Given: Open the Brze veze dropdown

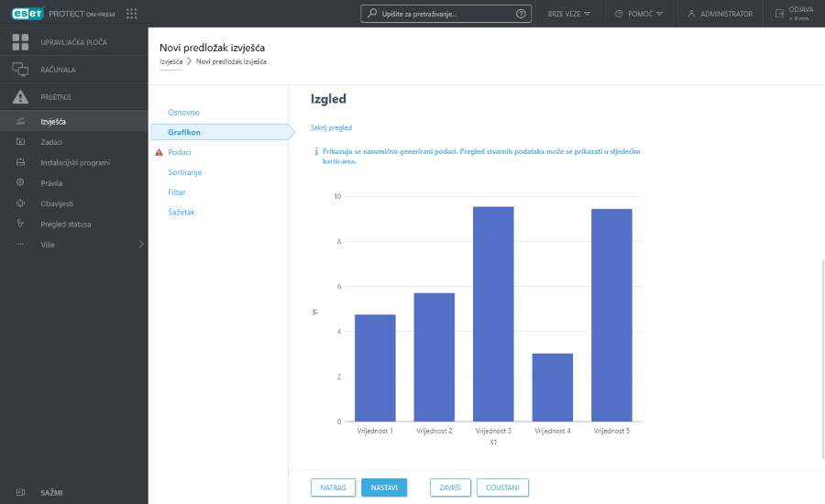Looking at the screenshot, I should 568,14.
